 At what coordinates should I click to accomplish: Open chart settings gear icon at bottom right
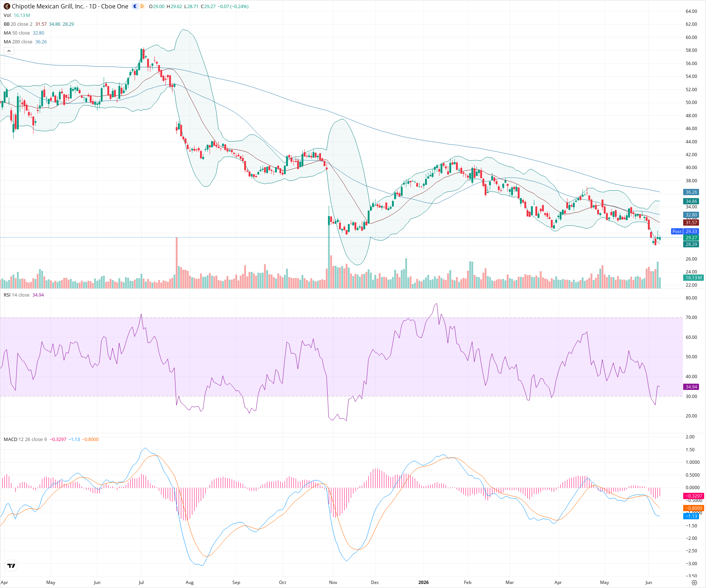pyautogui.click(x=694, y=582)
